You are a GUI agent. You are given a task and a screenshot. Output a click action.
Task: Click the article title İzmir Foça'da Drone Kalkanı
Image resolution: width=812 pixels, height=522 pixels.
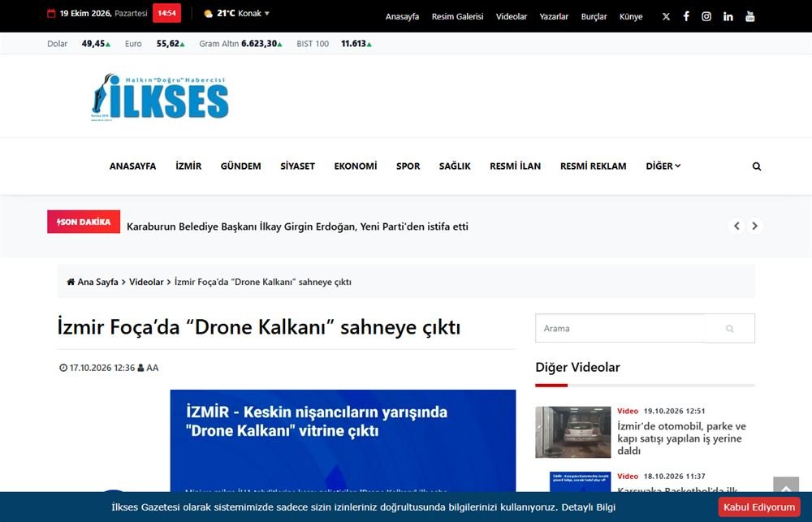(259, 327)
